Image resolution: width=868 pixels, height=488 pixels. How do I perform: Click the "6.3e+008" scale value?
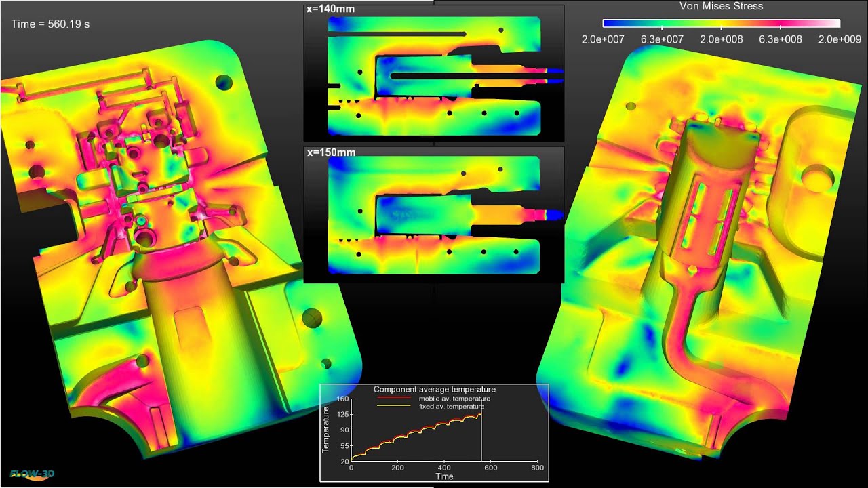click(781, 39)
